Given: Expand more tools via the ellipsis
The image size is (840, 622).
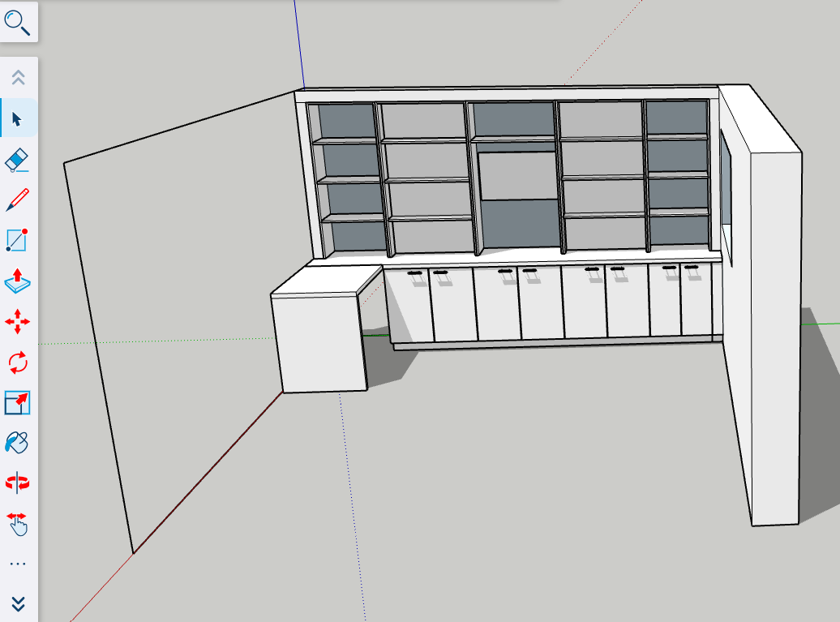Looking at the screenshot, I should [x=18, y=562].
